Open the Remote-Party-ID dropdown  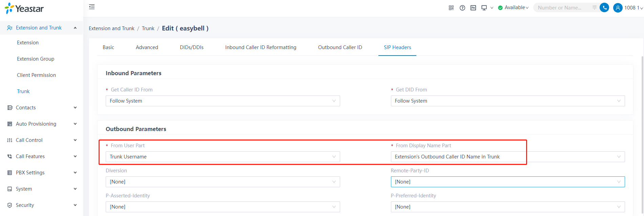508,182
